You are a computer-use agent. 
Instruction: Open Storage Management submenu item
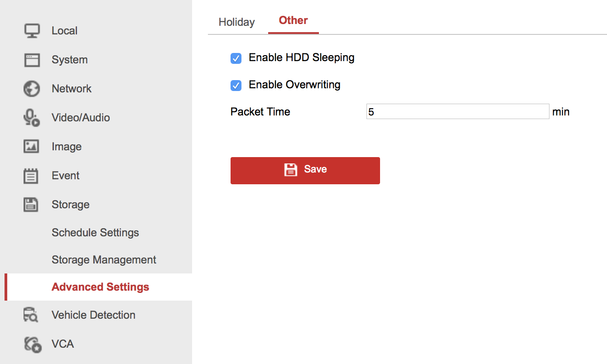click(104, 260)
